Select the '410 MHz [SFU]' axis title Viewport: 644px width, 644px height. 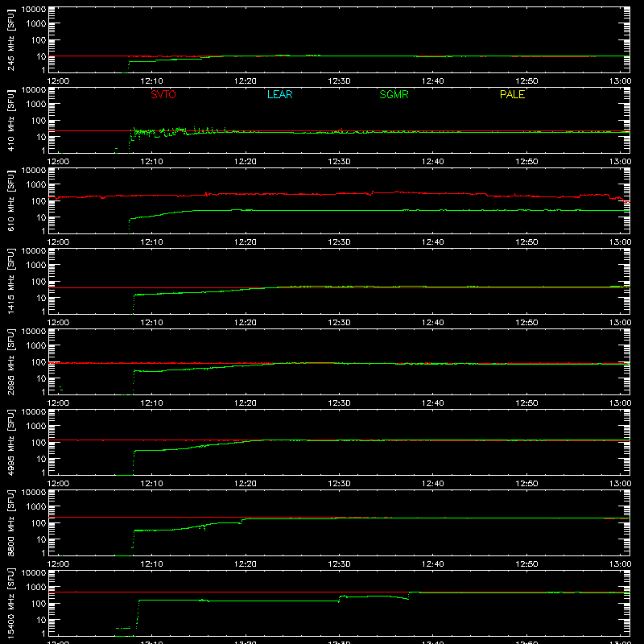[x=10, y=120]
